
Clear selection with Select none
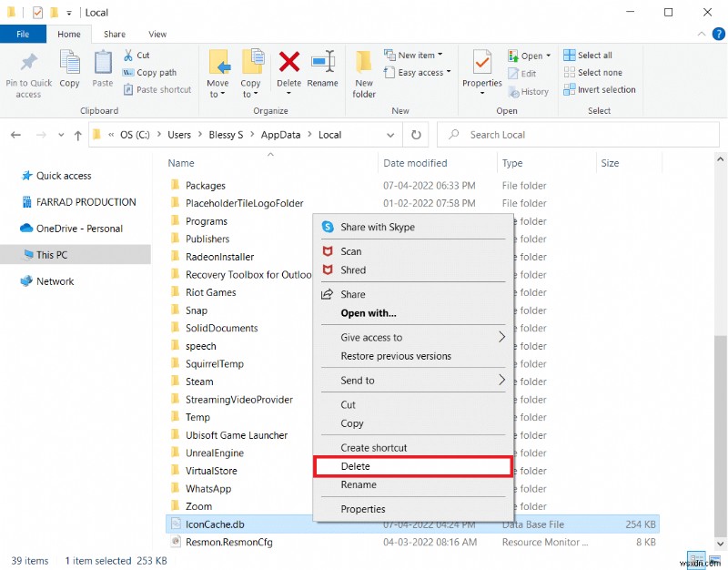point(592,72)
